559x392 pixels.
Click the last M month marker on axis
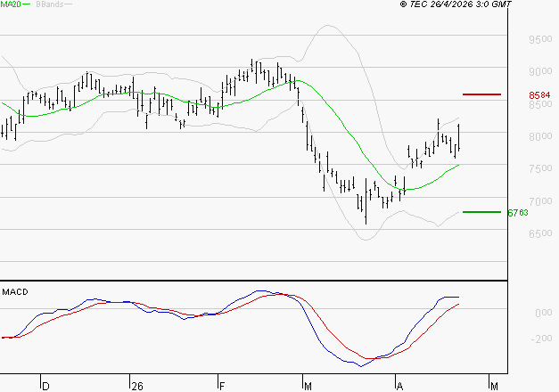pos(494,387)
